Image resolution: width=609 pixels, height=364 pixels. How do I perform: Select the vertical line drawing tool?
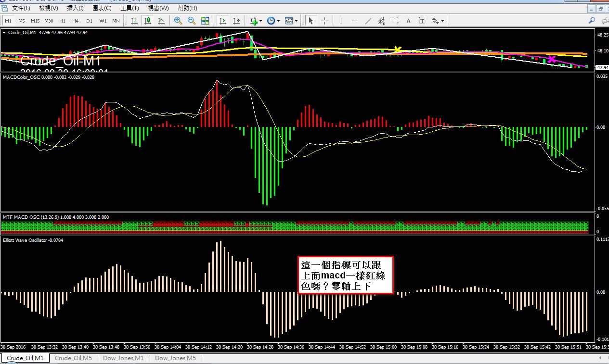[x=341, y=21]
